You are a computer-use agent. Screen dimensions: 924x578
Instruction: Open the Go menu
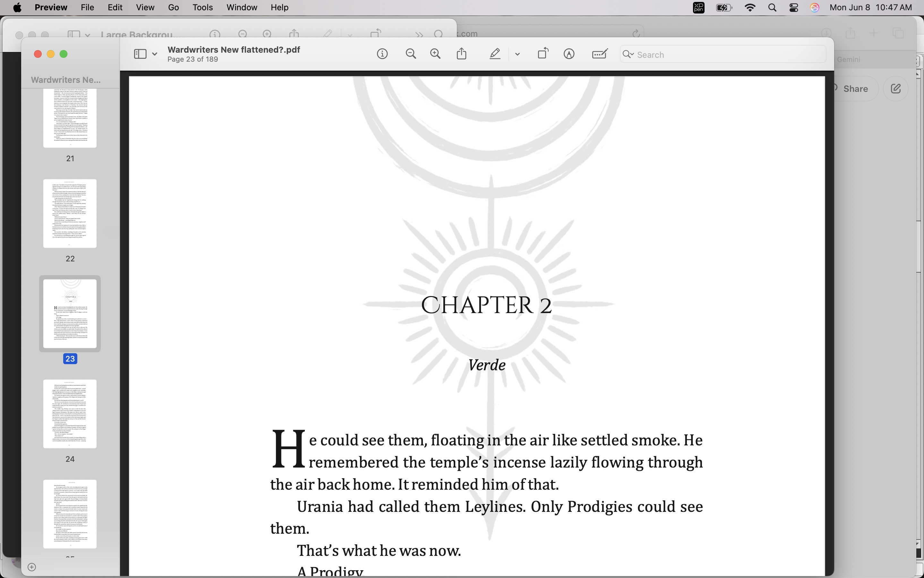(173, 8)
